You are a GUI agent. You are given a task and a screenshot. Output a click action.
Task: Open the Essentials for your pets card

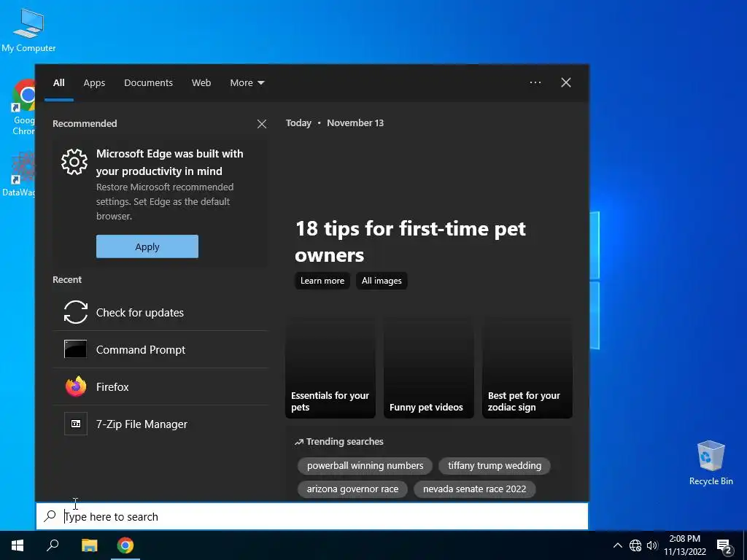coord(330,368)
